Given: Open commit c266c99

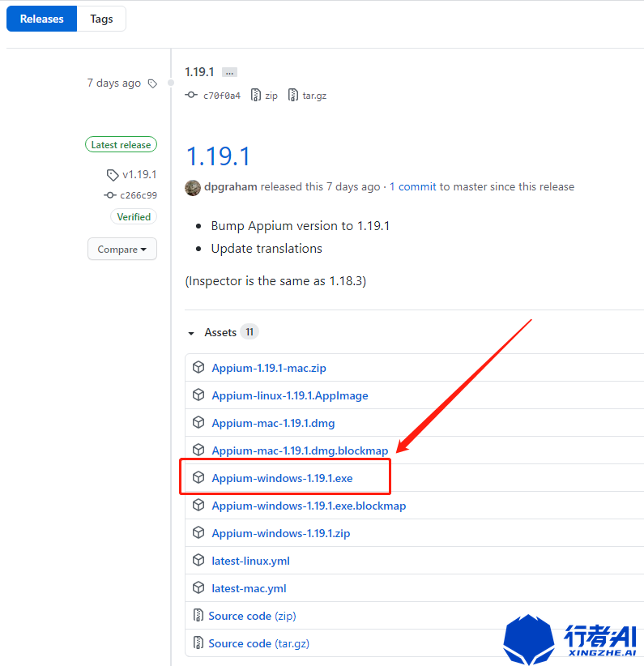Looking at the screenshot, I should pos(139,195).
